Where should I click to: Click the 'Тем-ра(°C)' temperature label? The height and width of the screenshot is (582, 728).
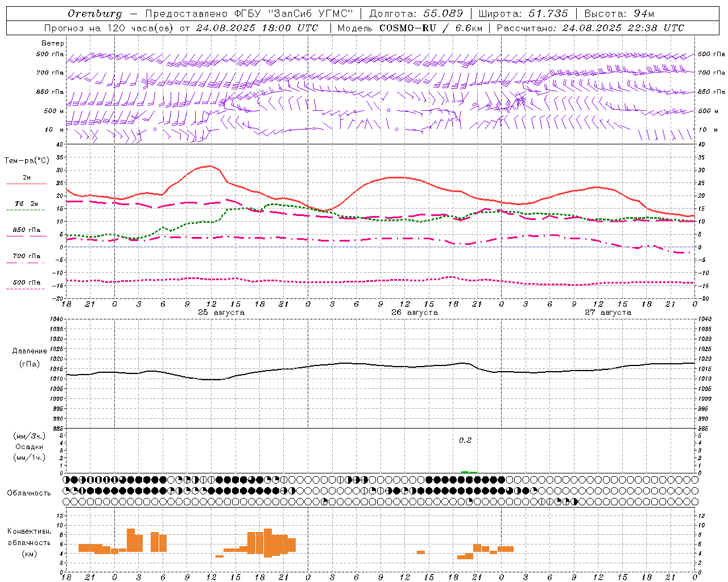(x=27, y=161)
